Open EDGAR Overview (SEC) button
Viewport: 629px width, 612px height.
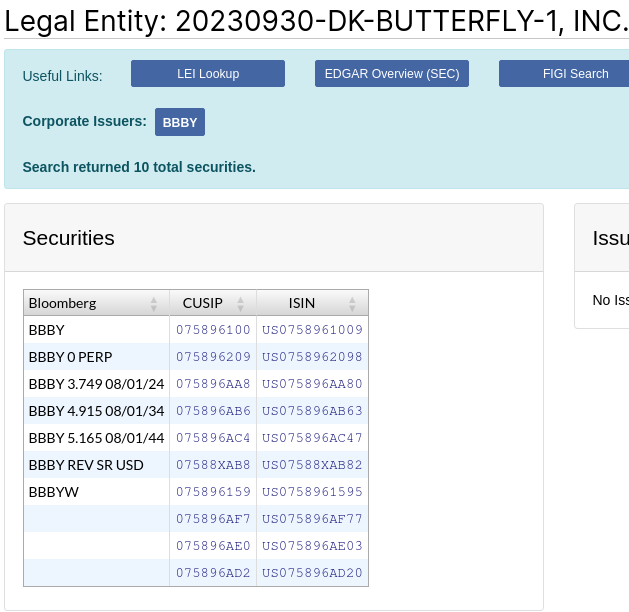(x=392, y=73)
